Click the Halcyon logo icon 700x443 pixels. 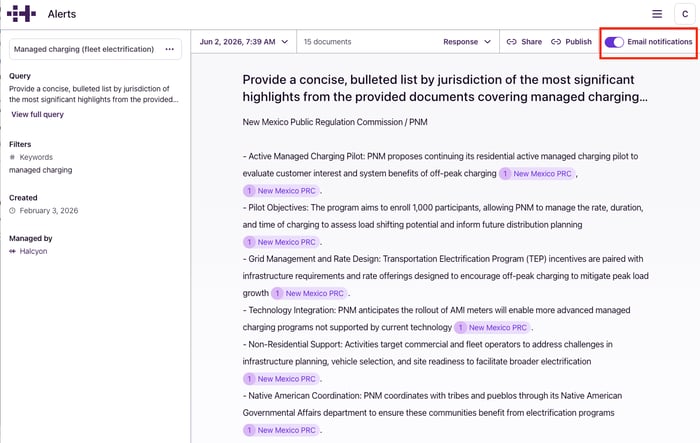(21, 14)
